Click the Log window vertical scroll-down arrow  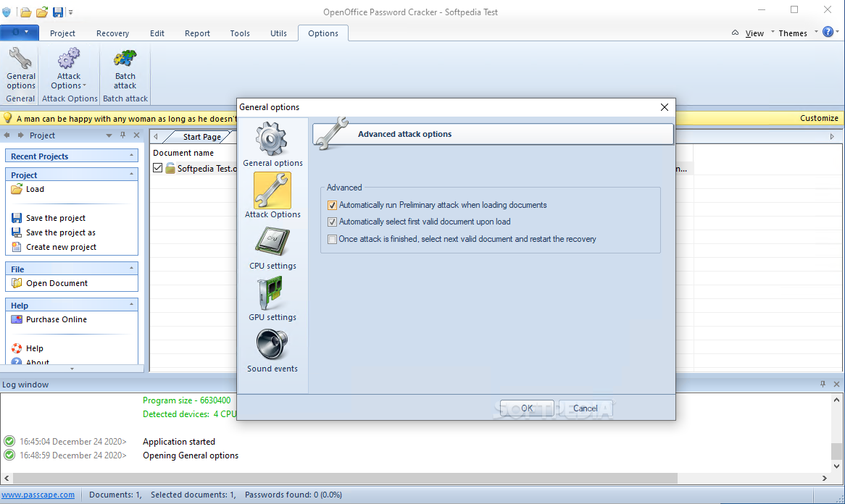[836, 466]
